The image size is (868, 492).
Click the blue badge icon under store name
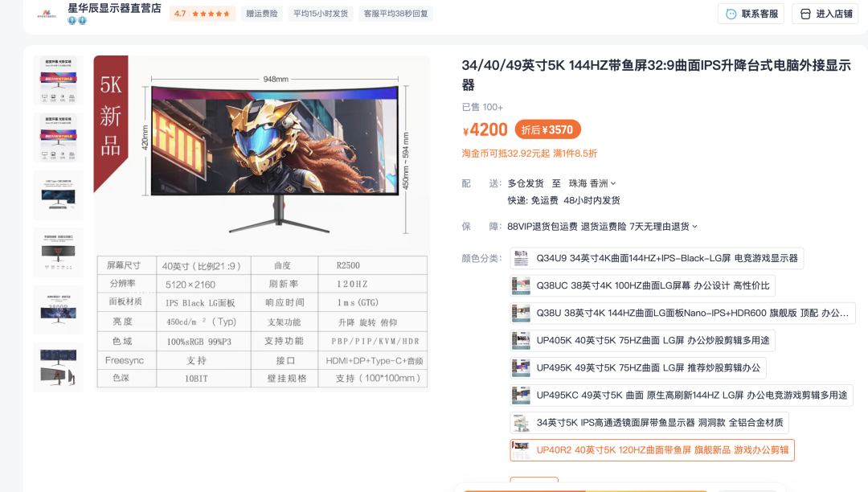pyautogui.click(x=72, y=20)
